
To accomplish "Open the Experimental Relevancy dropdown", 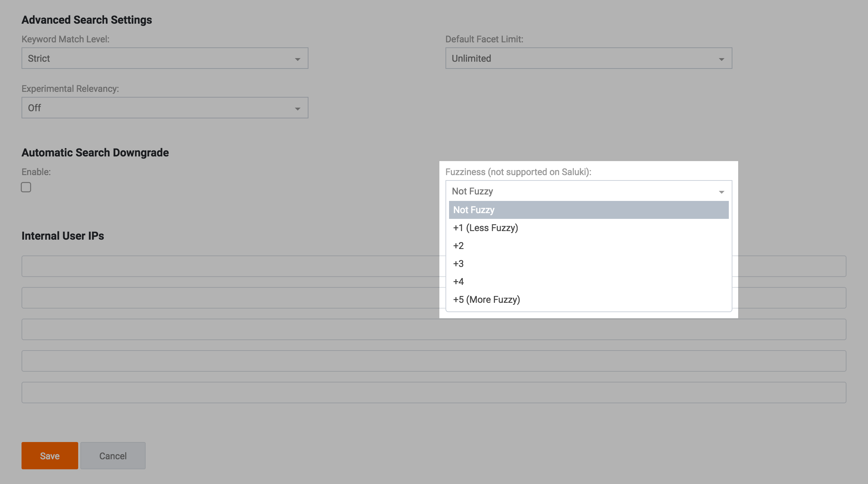I will coord(165,108).
